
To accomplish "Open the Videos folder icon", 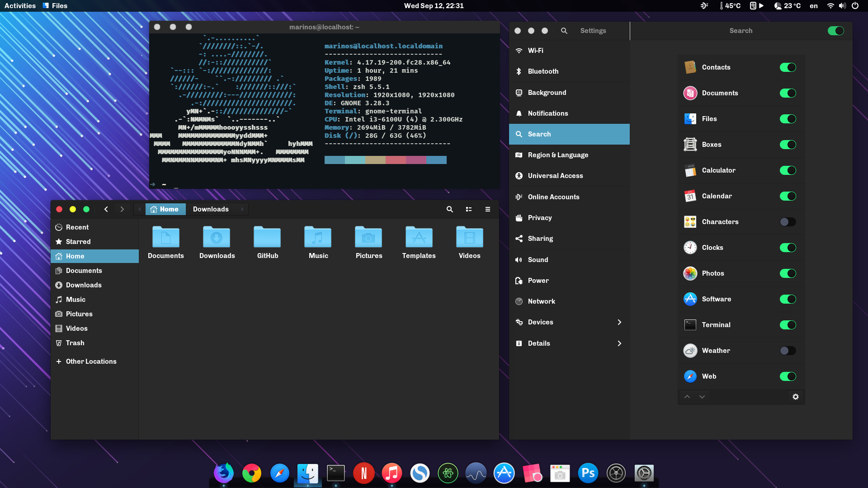I will click(x=470, y=237).
